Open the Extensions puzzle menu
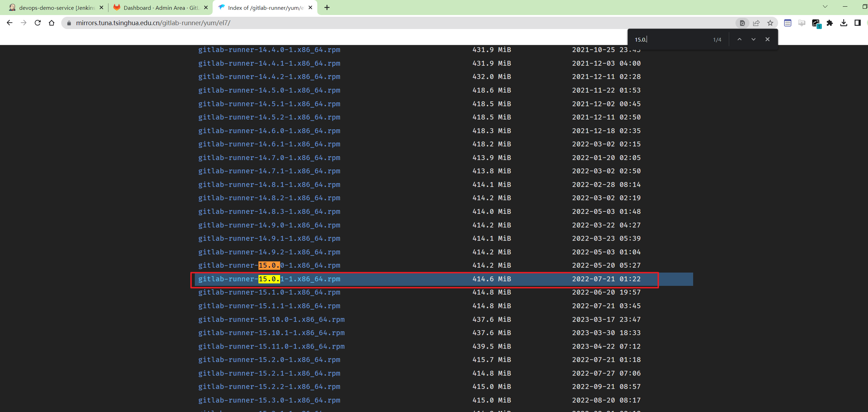 pos(830,23)
